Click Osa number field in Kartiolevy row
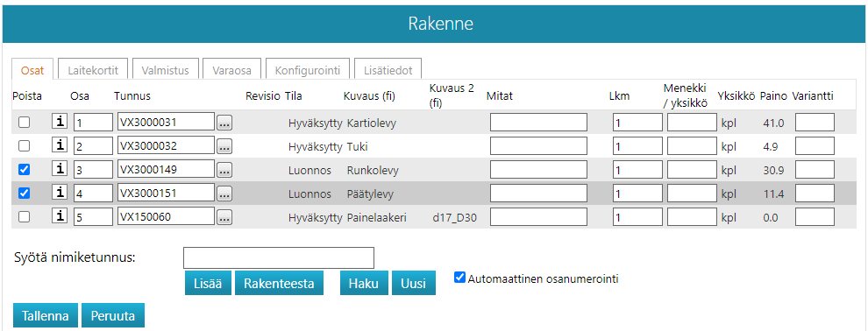 [x=94, y=122]
